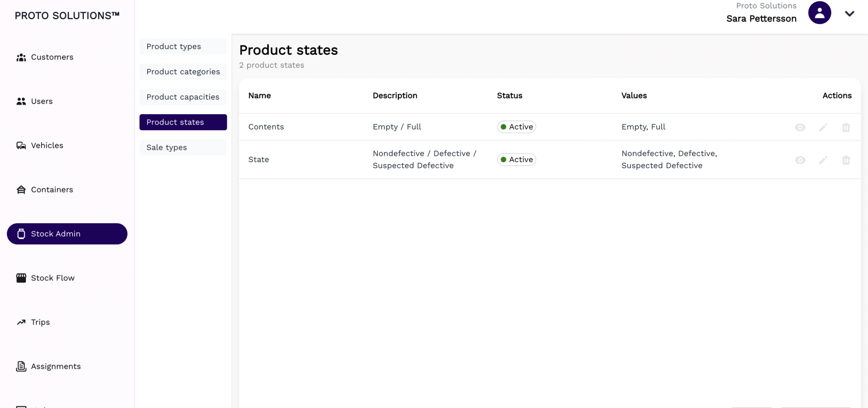Image resolution: width=868 pixels, height=408 pixels.
Task: Open the Trips page
Action: tap(67, 322)
